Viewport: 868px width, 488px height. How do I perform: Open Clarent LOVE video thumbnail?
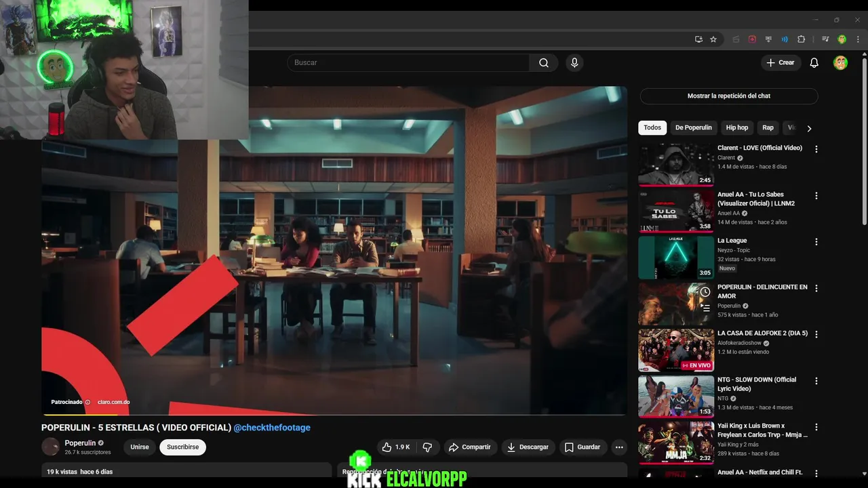pyautogui.click(x=676, y=164)
